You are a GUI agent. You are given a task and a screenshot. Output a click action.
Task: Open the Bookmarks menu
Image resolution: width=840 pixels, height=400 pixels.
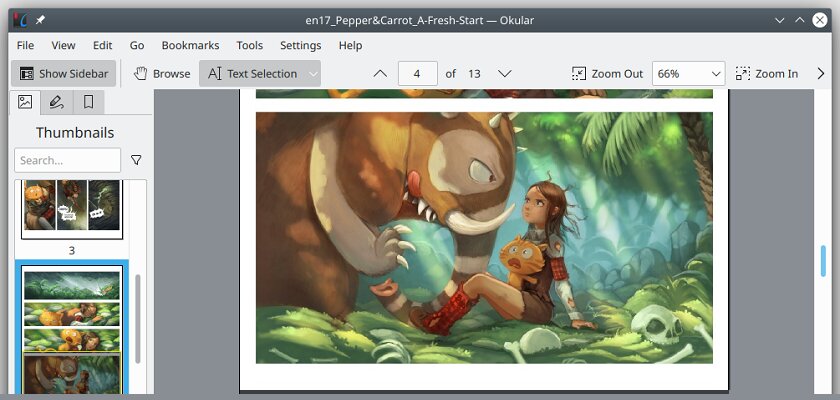pos(190,46)
